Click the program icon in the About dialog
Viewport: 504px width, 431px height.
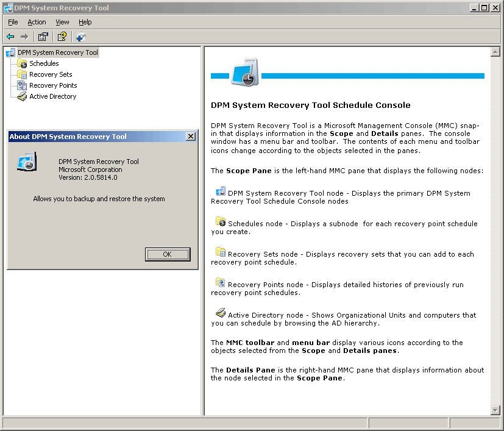click(27, 162)
